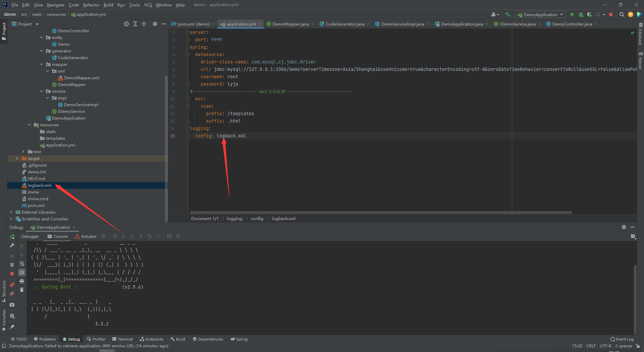Open Project panel gear options
The image size is (644, 352).
[x=155, y=24]
